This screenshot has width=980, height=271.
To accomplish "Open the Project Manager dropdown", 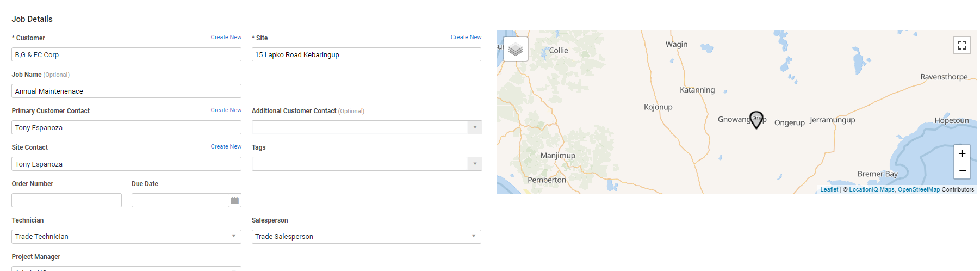I will [x=126, y=269].
